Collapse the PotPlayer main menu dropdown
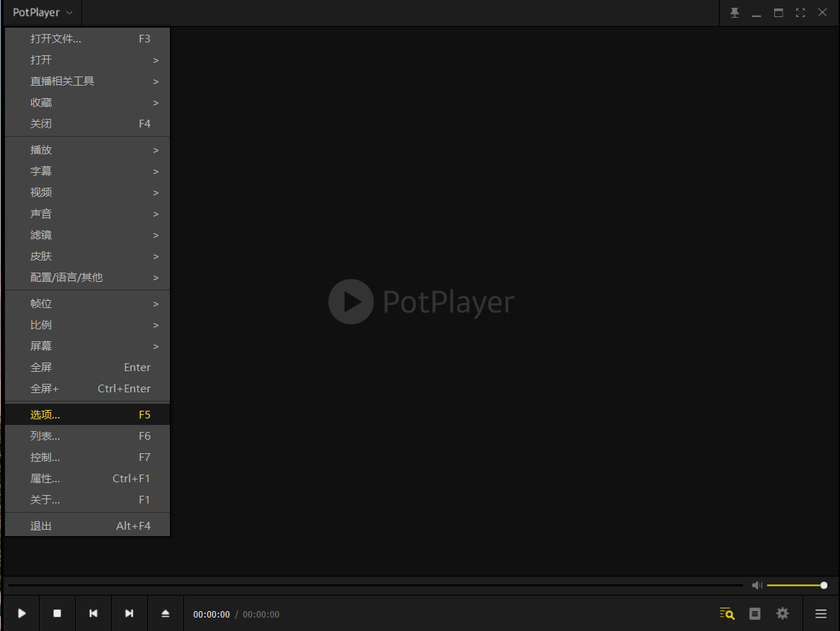The height and width of the screenshot is (631, 840). click(42, 13)
